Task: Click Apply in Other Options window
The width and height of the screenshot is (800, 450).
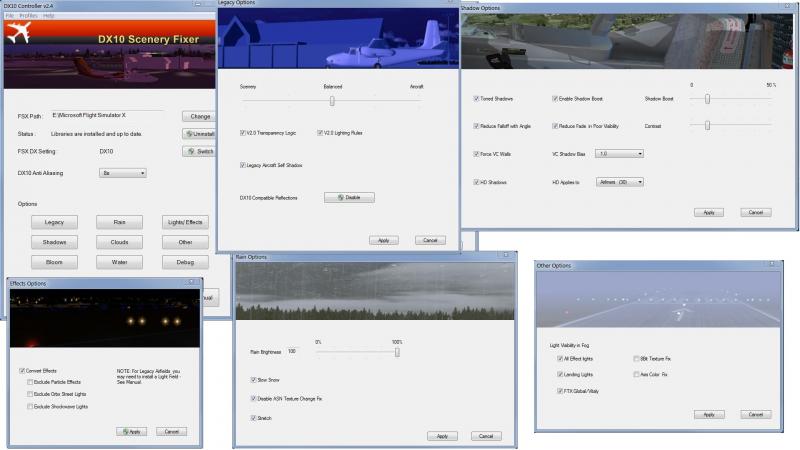Action: tap(709, 415)
